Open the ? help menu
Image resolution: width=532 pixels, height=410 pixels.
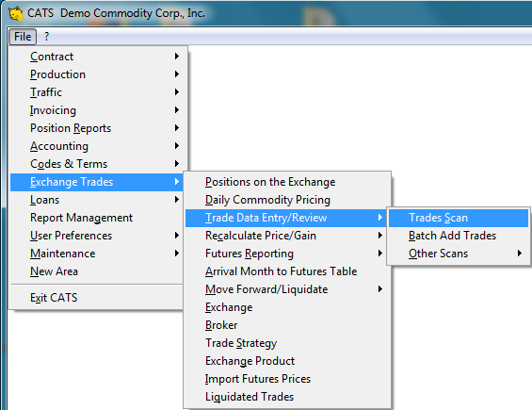[x=46, y=37]
